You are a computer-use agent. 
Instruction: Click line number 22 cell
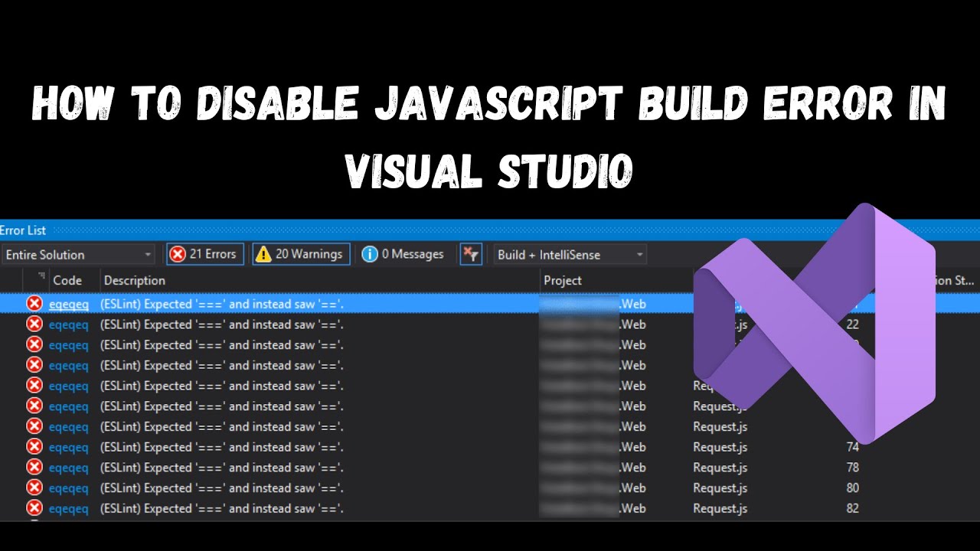(853, 324)
